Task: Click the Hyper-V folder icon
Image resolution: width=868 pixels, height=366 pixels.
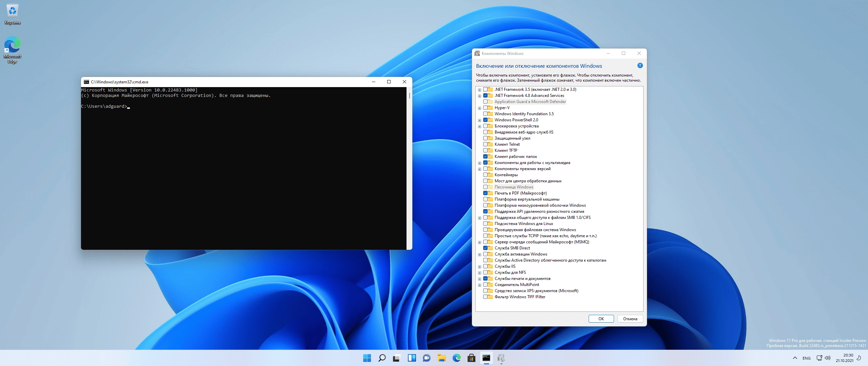Action: click(490, 108)
